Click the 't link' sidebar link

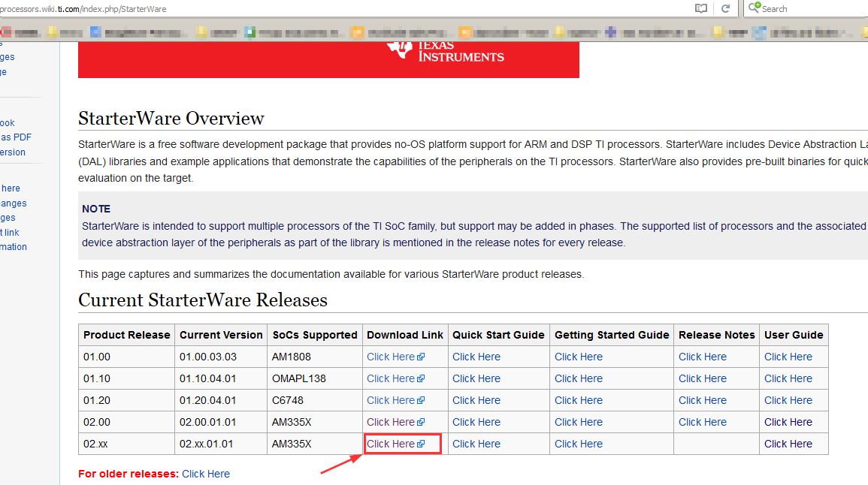[x=10, y=232]
